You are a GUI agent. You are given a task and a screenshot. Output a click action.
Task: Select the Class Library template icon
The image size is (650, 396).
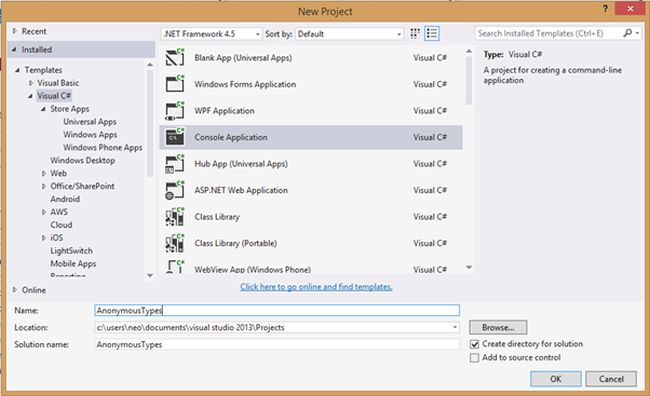tap(175, 217)
